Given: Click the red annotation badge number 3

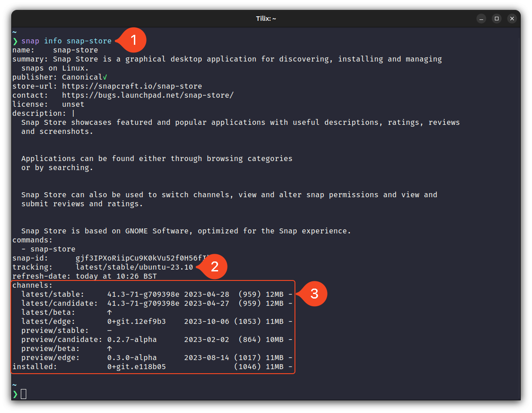Looking at the screenshot, I should (x=314, y=294).
